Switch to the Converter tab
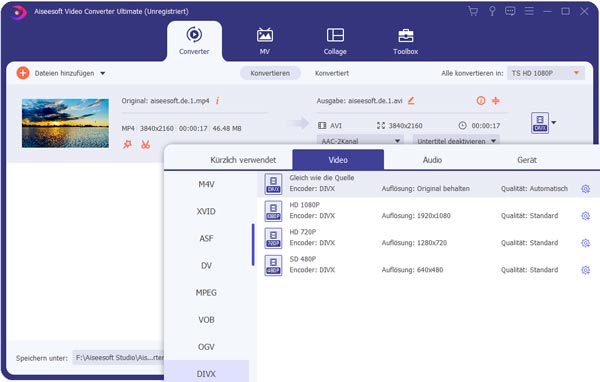Image resolution: width=600 pixels, height=382 pixels. [194, 41]
